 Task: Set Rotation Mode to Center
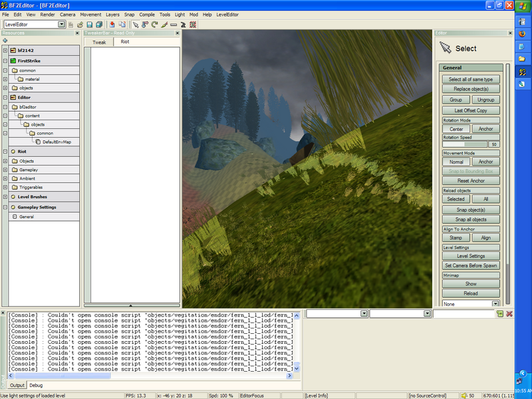tap(456, 129)
